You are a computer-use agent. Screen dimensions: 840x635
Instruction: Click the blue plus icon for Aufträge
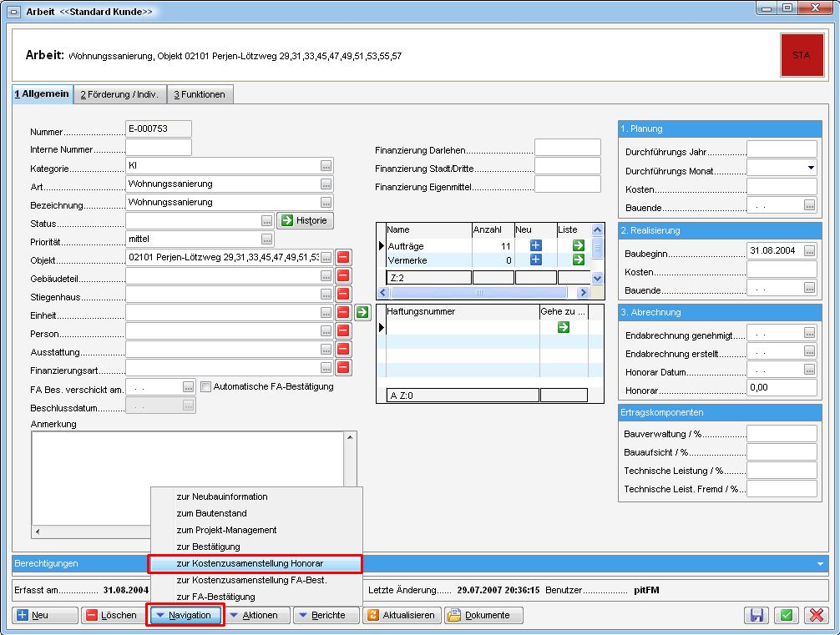coord(536,245)
